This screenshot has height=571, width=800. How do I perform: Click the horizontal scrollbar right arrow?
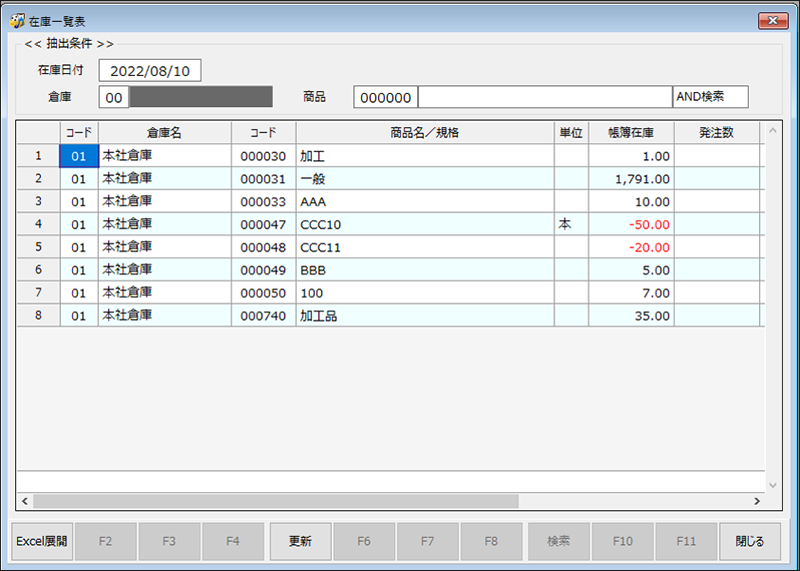pos(756,500)
